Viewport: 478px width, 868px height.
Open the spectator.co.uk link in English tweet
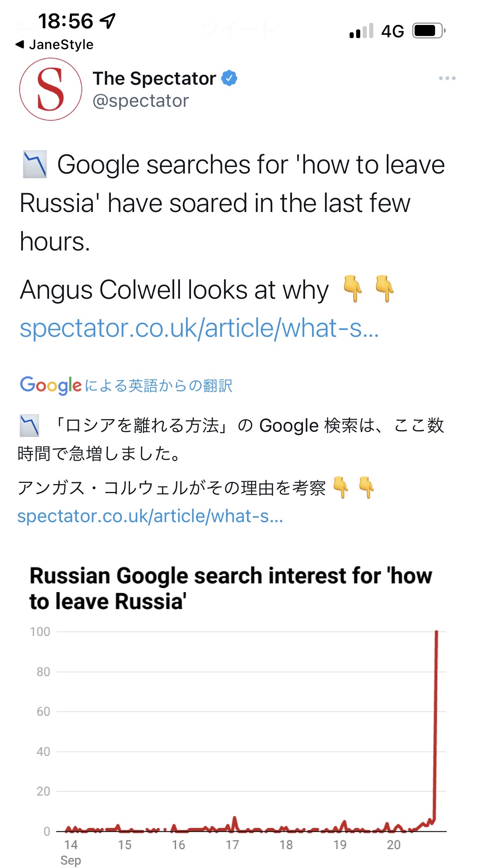click(199, 328)
